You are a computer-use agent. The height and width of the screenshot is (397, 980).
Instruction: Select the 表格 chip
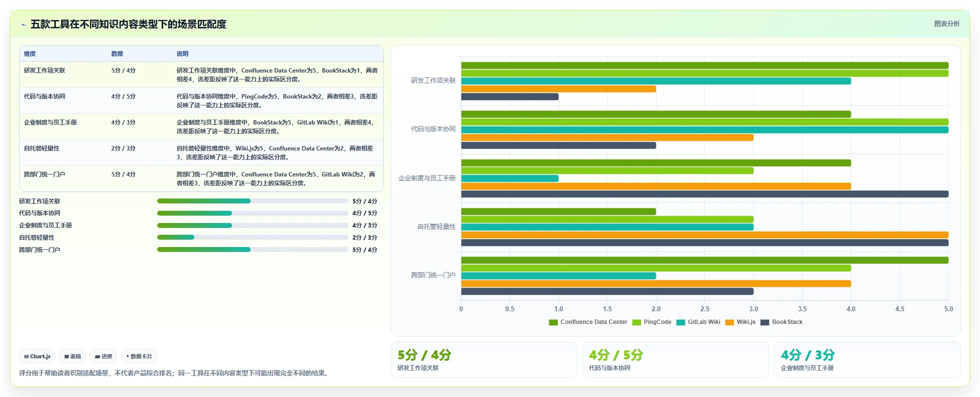(72, 356)
